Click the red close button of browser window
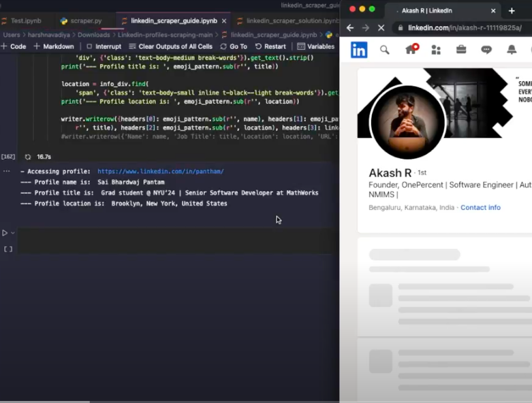This screenshot has height=403, width=532. click(x=353, y=9)
